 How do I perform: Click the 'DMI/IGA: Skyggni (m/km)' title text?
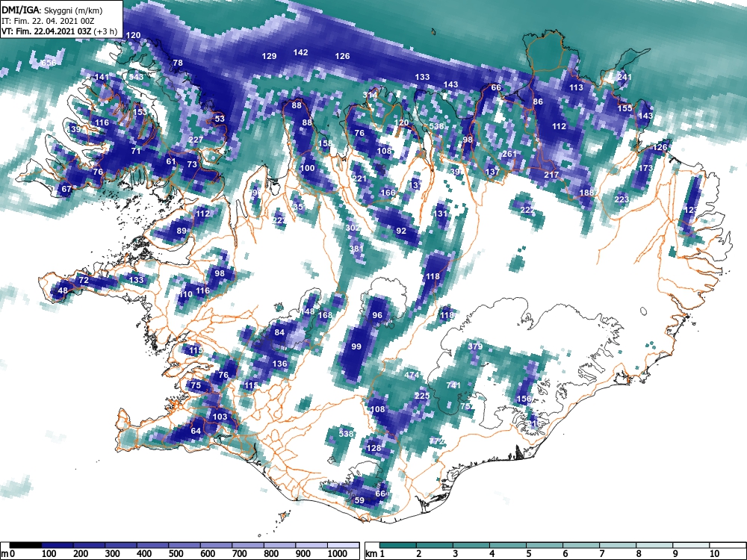point(52,10)
